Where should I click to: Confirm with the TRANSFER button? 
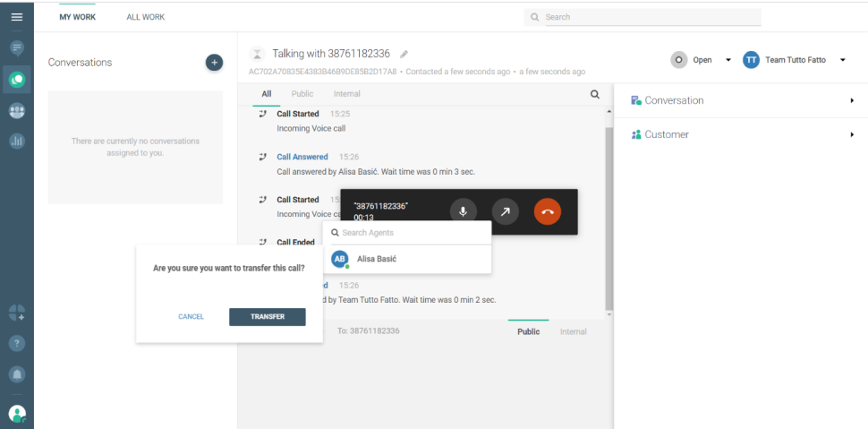point(268,317)
